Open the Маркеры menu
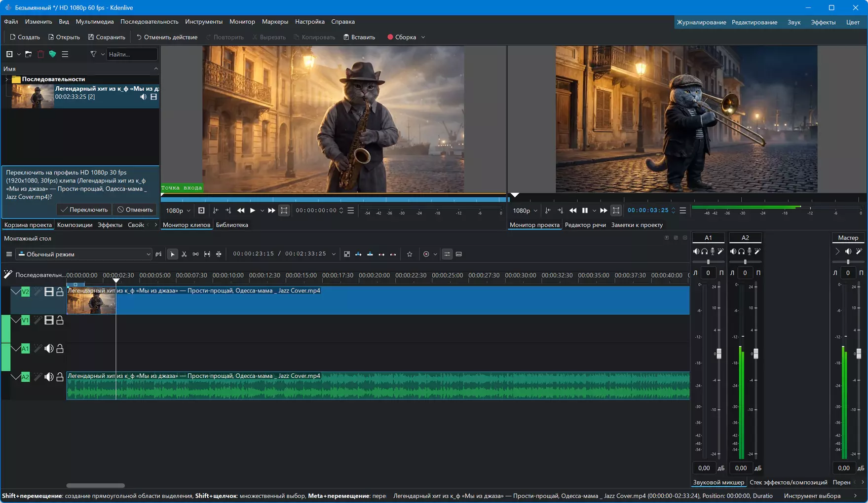868x503 pixels. [x=275, y=22]
